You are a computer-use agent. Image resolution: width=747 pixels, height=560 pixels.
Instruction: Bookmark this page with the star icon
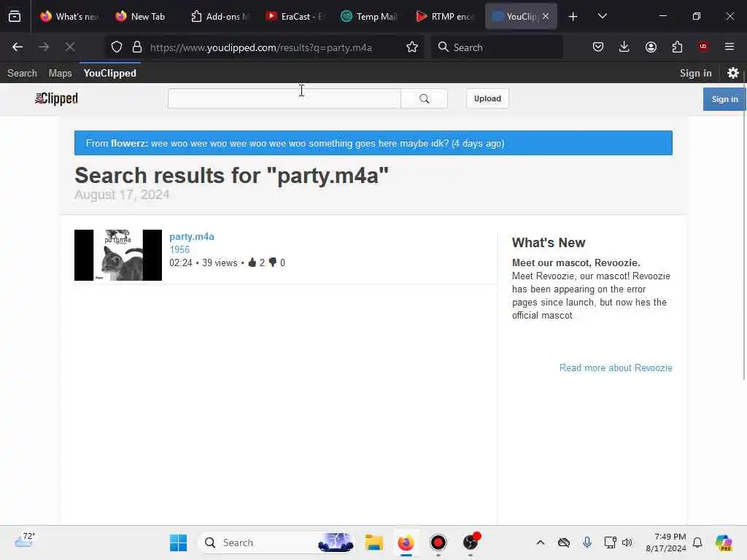(412, 47)
